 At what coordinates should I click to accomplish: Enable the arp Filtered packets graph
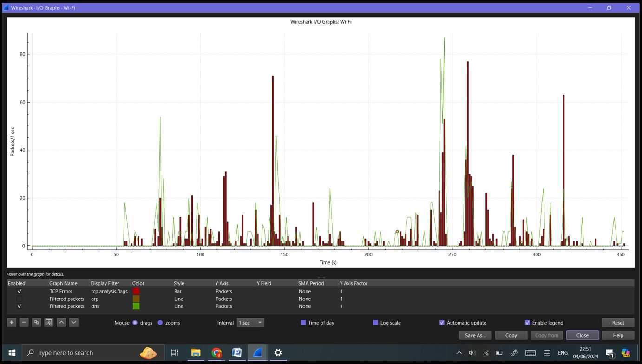click(19, 299)
